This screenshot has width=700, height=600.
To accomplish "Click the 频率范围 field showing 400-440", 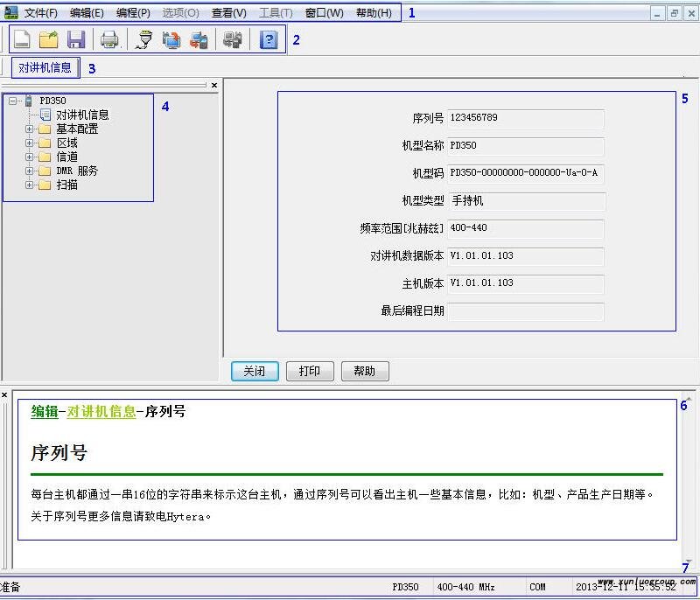I will (x=526, y=228).
